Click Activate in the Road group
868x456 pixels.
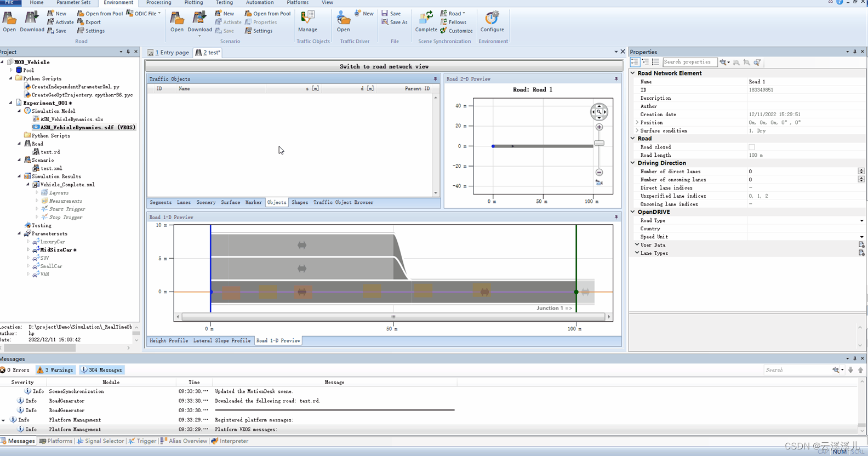[60, 22]
